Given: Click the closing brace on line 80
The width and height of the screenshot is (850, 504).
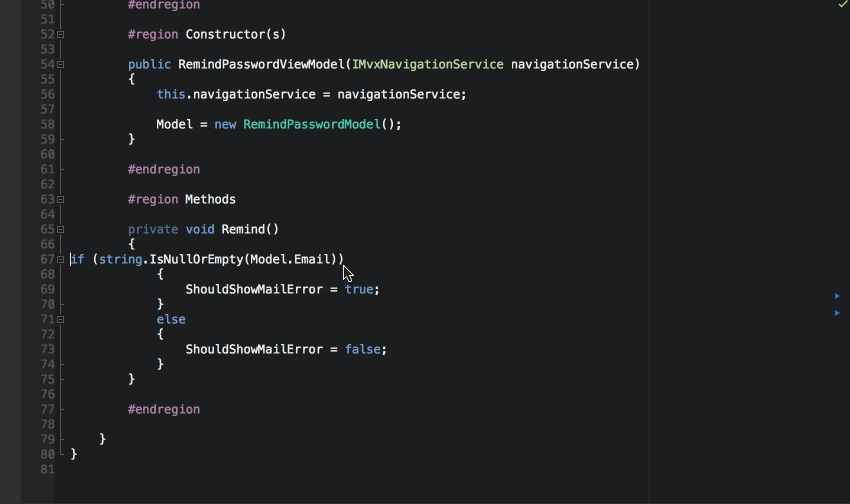Looking at the screenshot, I should (74, 454).
